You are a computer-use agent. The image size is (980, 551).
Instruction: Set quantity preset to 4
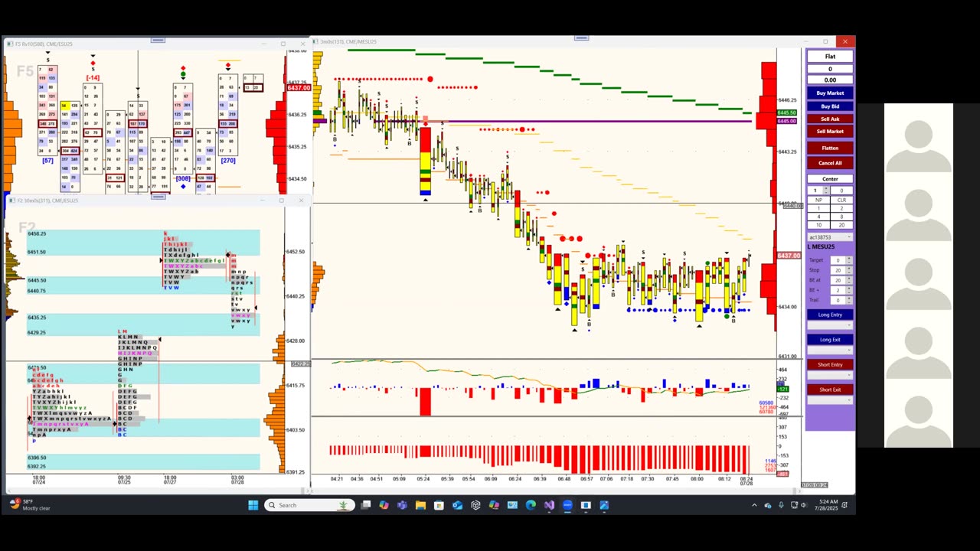pos(818,217)
